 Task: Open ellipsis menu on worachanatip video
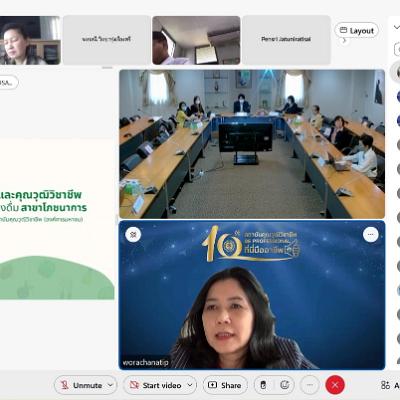pos(370,235)
